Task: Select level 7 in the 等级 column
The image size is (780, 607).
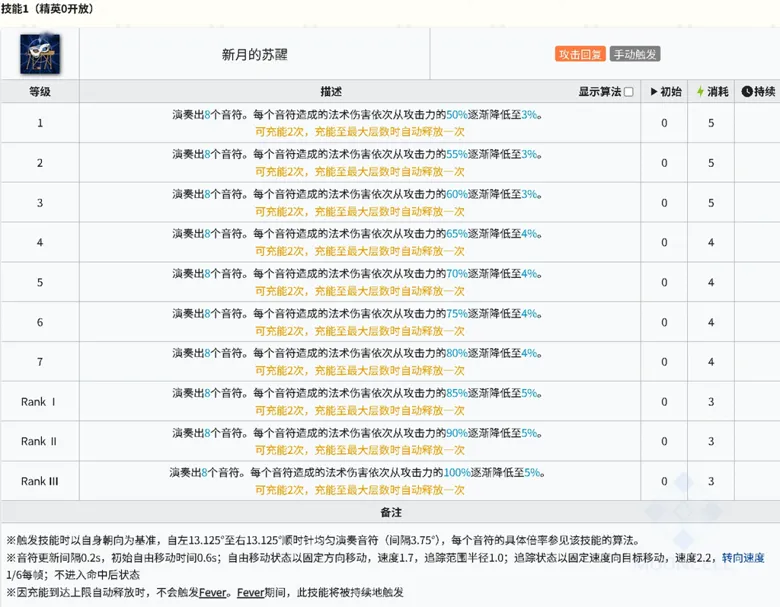Action: click(40, 362)
